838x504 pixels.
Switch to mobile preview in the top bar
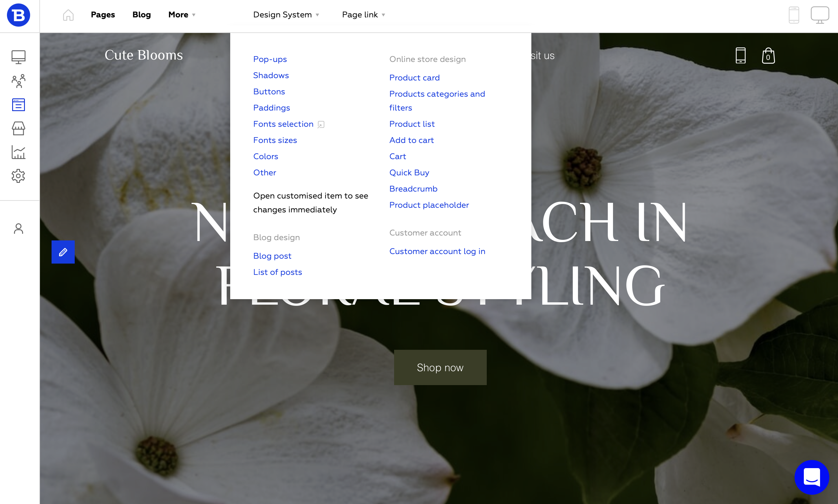pyautogui.click(x=794, y=15)
